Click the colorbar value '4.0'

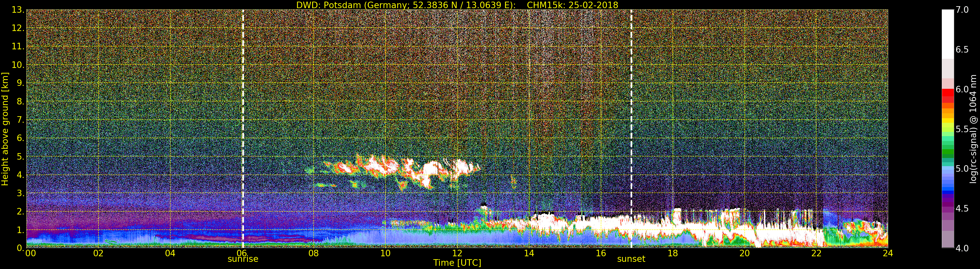point(962,248)
